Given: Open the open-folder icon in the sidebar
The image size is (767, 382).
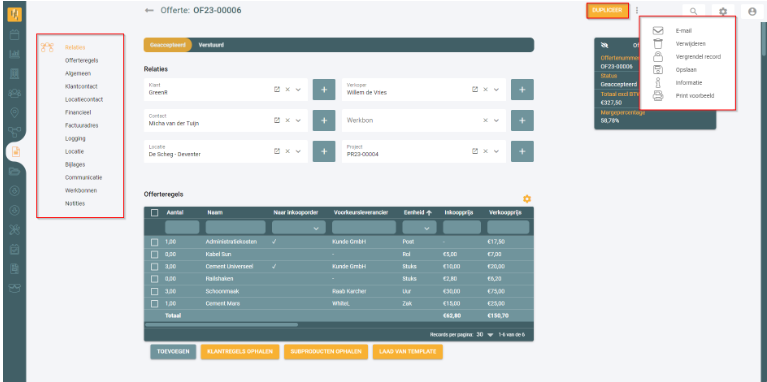Looking at the screenshot, I should coord(15,171).
